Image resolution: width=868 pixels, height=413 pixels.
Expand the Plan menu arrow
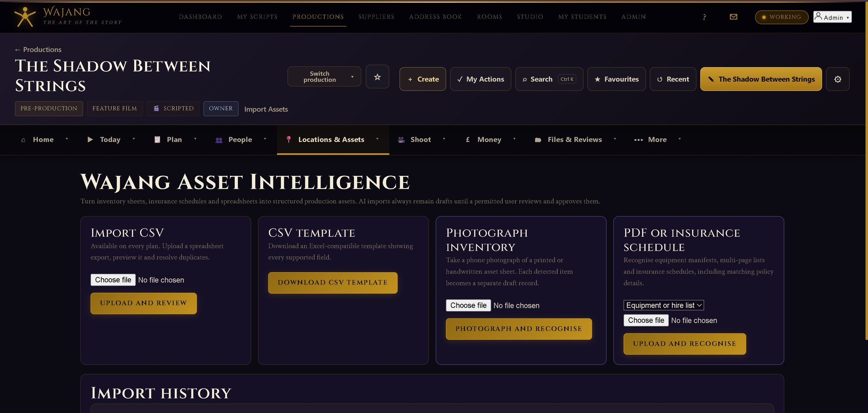pyautogui.click(x=195, y=139)
